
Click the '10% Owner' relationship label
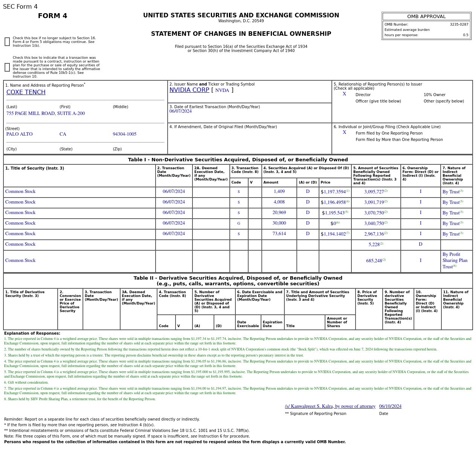[x=435, y=95]
